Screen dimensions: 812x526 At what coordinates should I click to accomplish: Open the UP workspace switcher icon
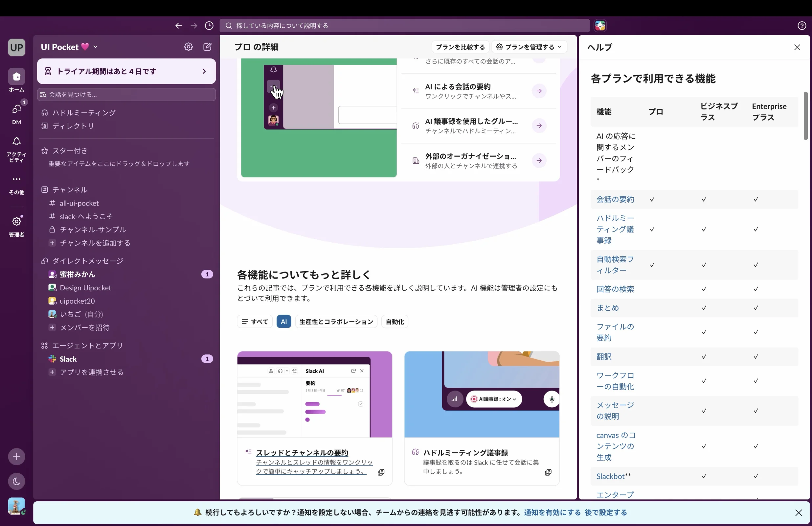tap(16, 47)
